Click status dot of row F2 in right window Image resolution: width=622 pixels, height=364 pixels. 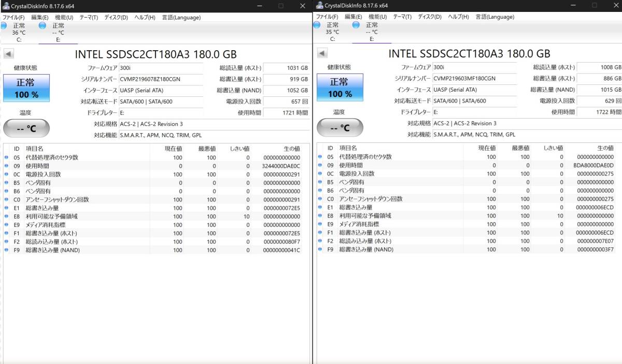(320, 241)
